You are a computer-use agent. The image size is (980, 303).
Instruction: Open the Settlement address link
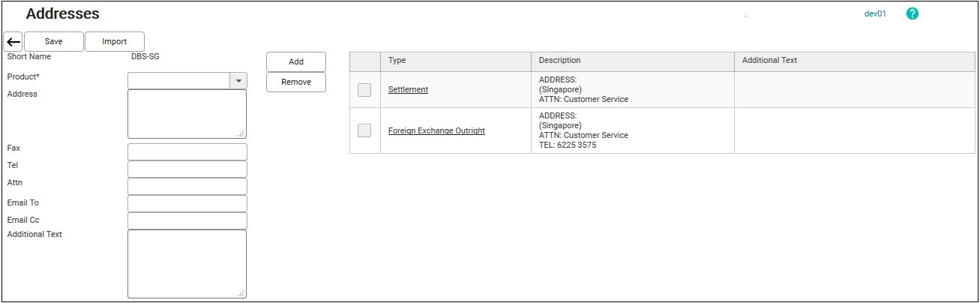click(x=408, y=90)
